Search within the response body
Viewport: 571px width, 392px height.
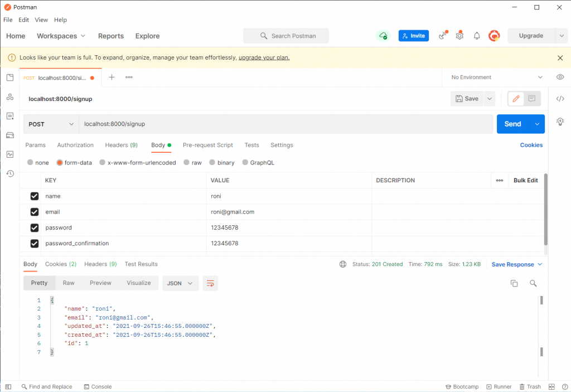pos(533,283)
